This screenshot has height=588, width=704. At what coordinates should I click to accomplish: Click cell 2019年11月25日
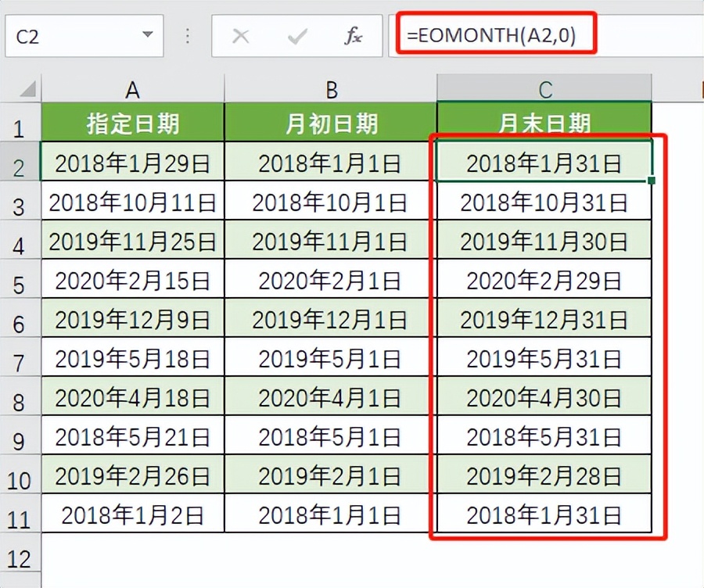click(x=132, y=240)
